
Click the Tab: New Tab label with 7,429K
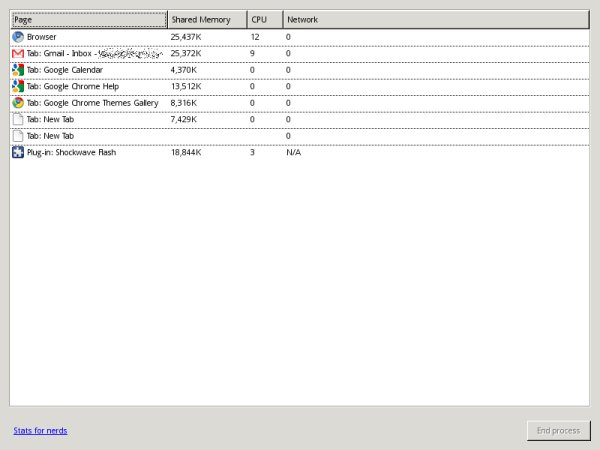tap(50, 119)
